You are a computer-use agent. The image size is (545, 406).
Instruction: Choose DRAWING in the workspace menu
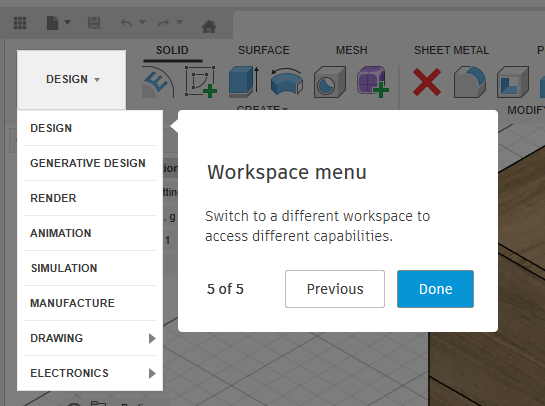click(x=90, y=338)
